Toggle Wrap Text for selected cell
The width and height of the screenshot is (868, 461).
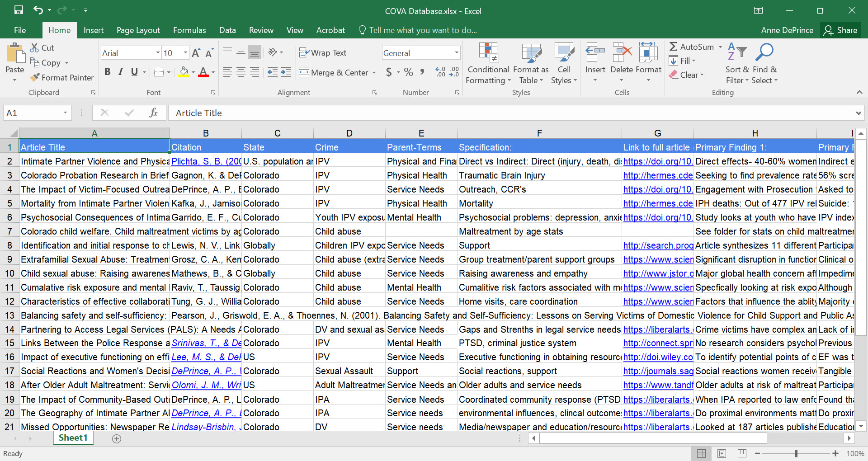[323, 53]
